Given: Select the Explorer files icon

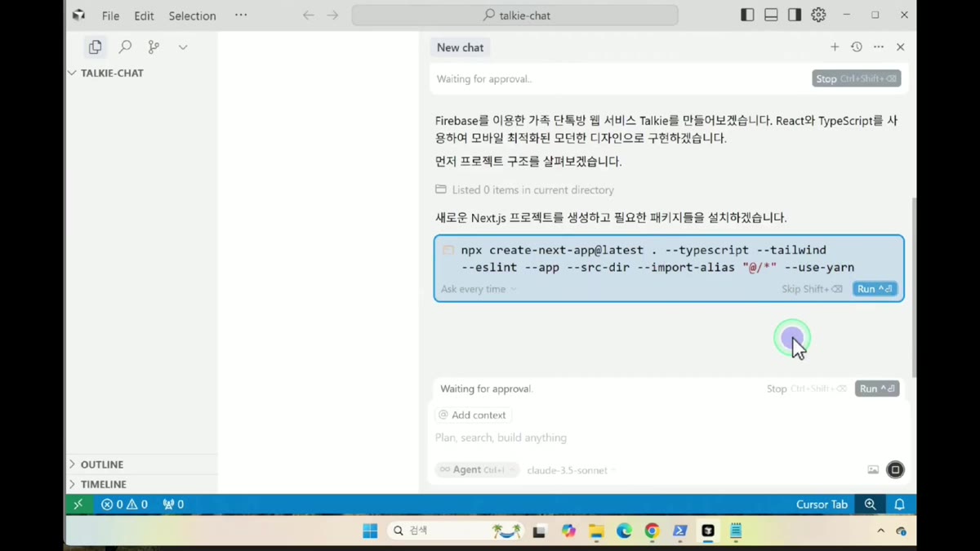Looking at the screenshot, I should [96, 47].
